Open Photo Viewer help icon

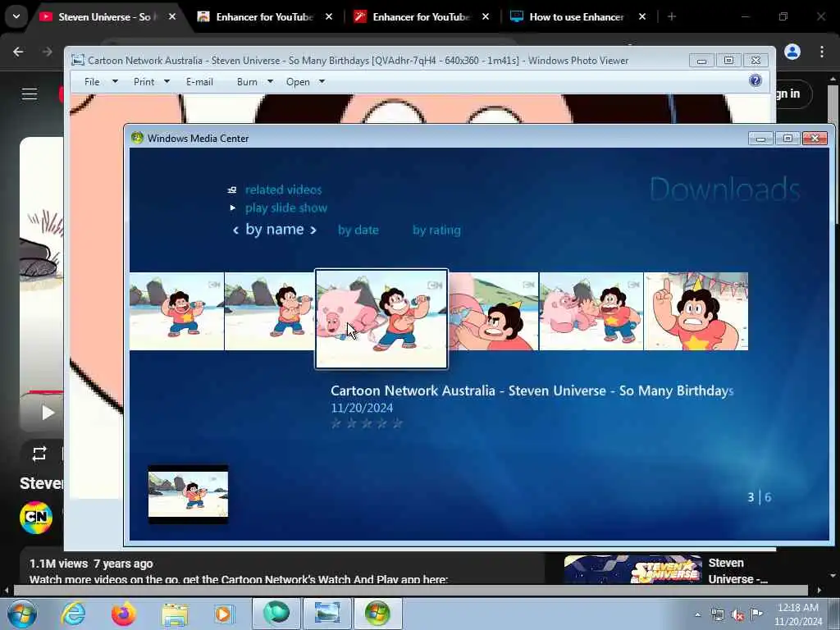click(756, 81)
